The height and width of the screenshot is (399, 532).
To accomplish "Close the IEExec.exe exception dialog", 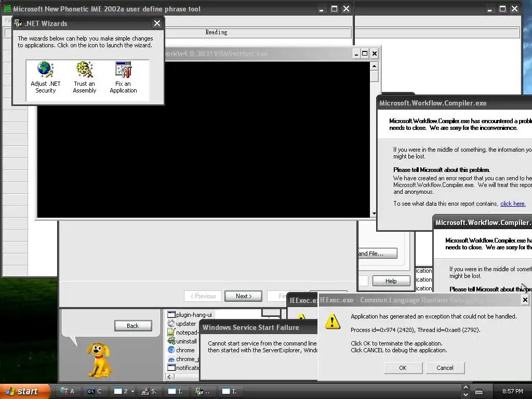I will 525,300.
